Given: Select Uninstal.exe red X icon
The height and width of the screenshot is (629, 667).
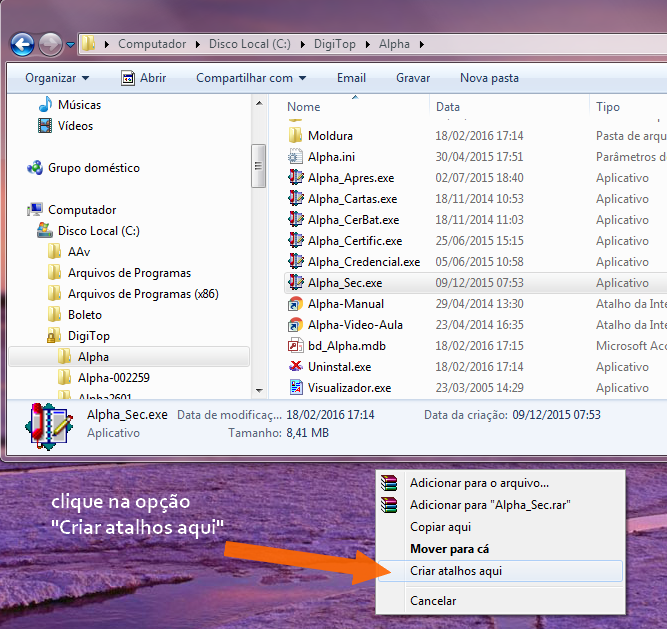Looking at the screenshot, I should [x=295, y=366].
